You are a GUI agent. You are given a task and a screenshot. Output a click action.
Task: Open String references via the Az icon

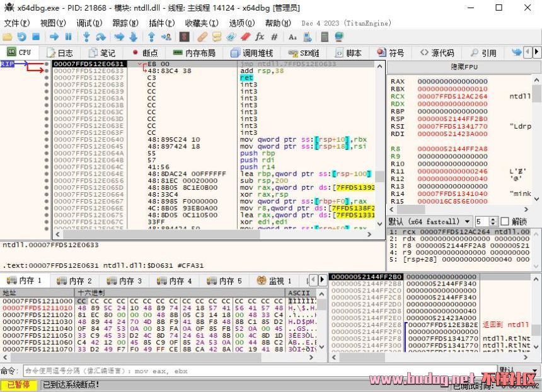[x=292, y=37]
